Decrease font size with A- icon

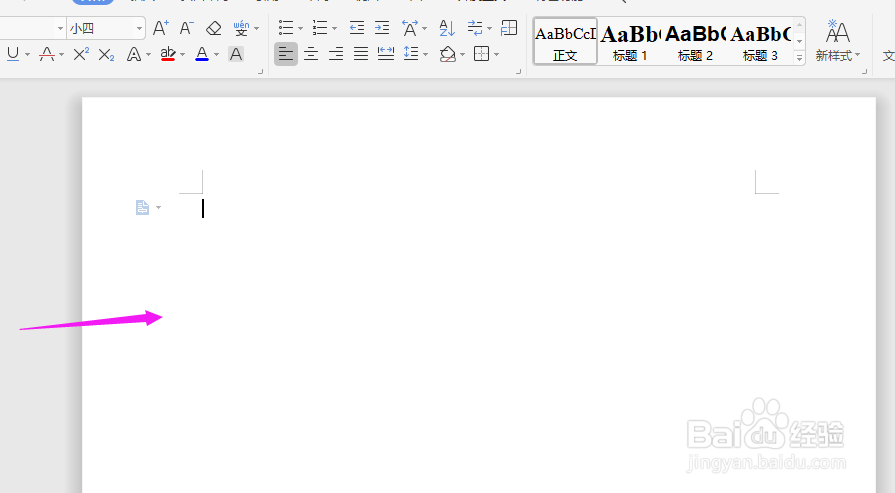(x=186, y=28)
